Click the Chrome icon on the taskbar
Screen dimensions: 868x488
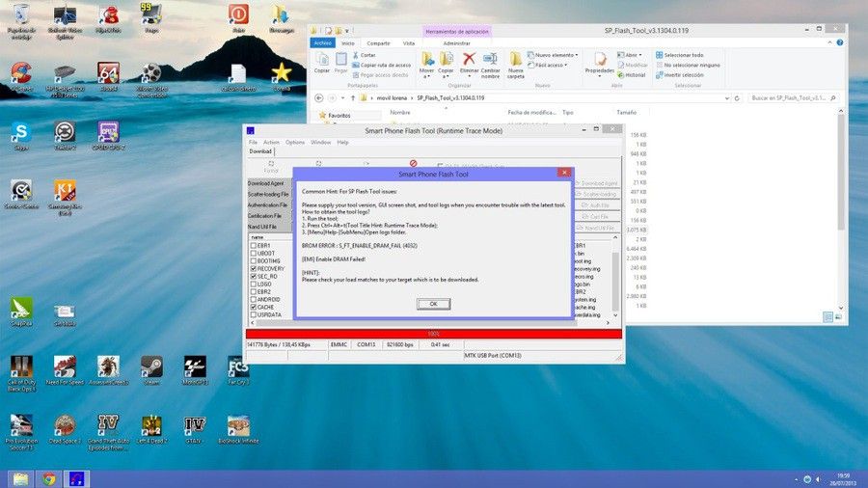(49, 479)
